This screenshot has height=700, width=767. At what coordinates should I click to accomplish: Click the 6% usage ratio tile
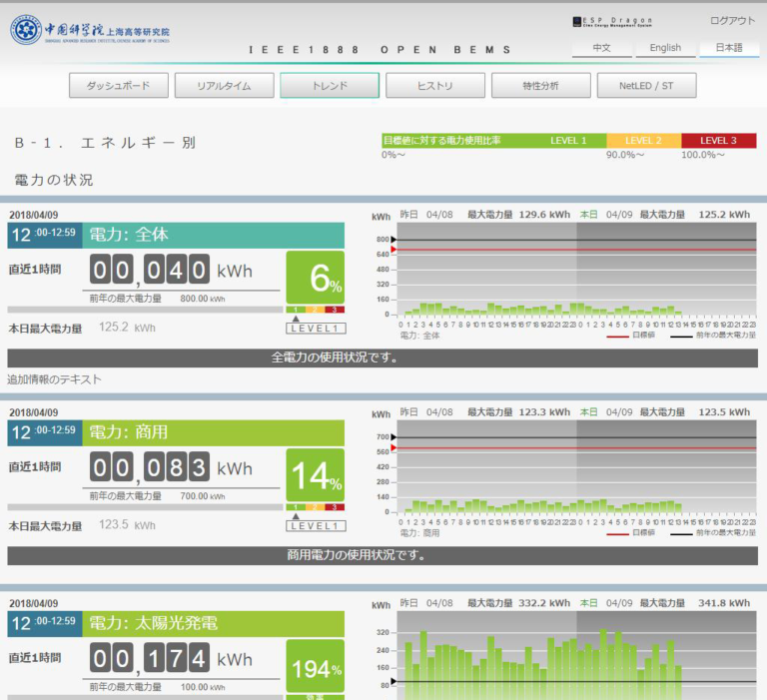[315, 278]
